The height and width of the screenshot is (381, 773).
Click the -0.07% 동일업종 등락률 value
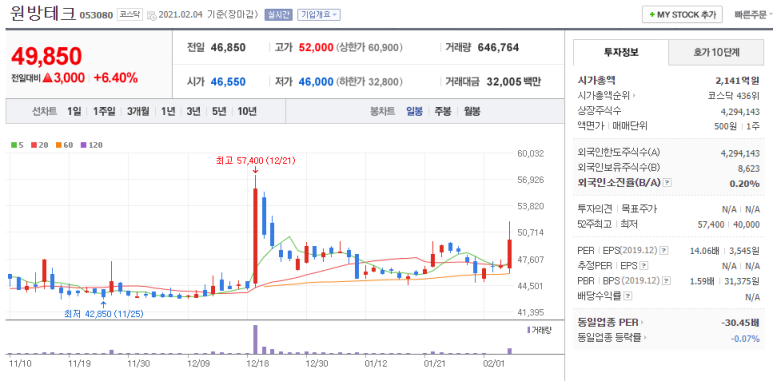745,338
